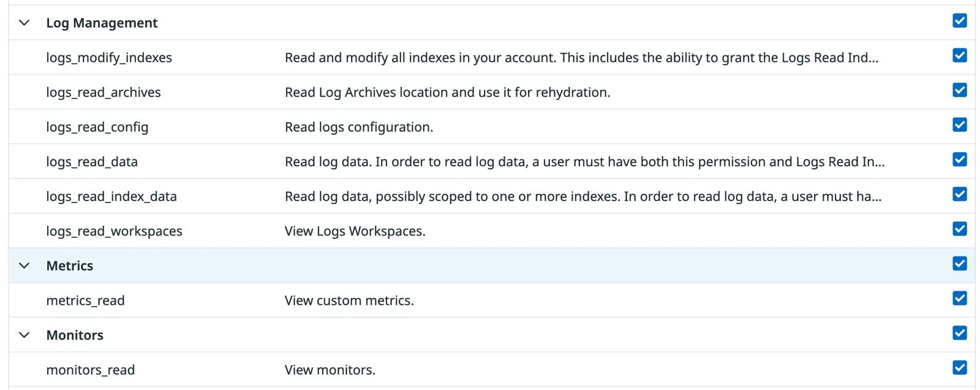Collapse the Metrics section chevron
This screenshot has height=390, width=980.
click(x=24, y=266)
